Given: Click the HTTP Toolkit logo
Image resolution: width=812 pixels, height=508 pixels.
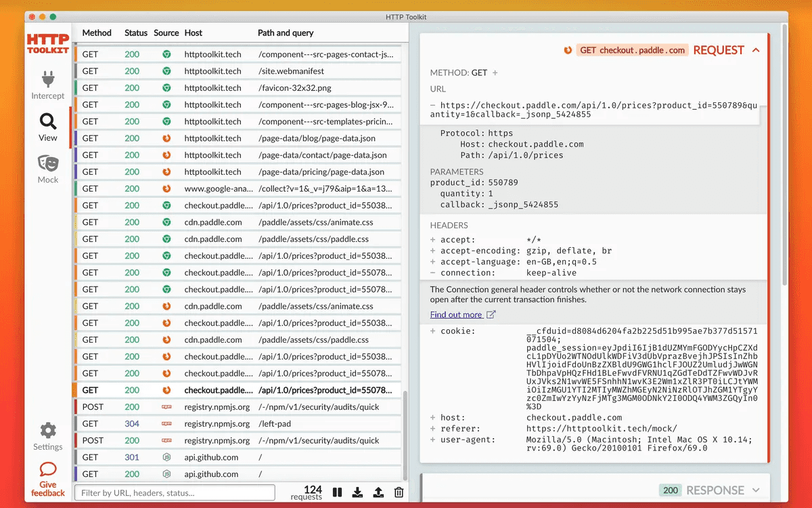Looking at the screenshot, I should click(47, 42).
